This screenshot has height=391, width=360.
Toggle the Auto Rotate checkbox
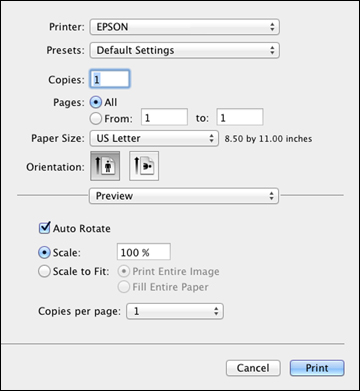coord(45,228)
